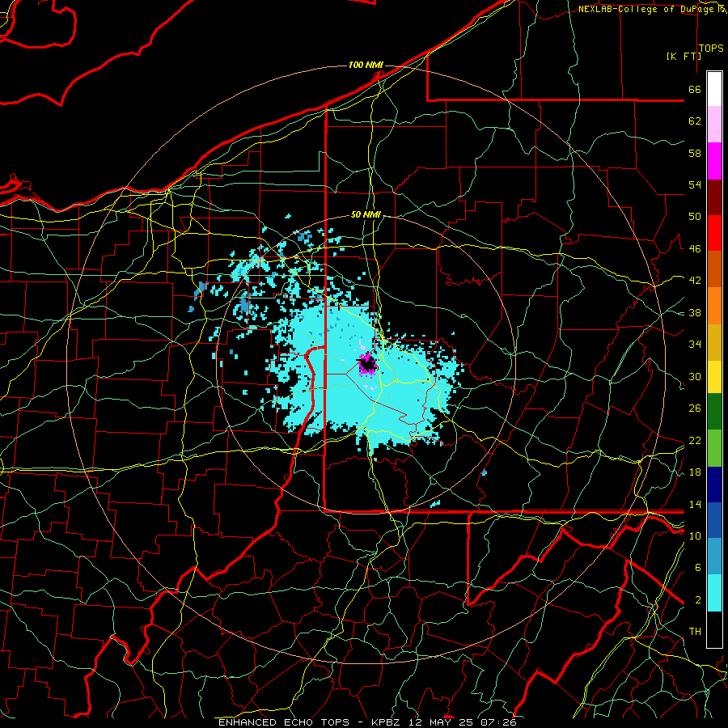
Task: Click the 50 legend value
Action: (x=695, y=217)
